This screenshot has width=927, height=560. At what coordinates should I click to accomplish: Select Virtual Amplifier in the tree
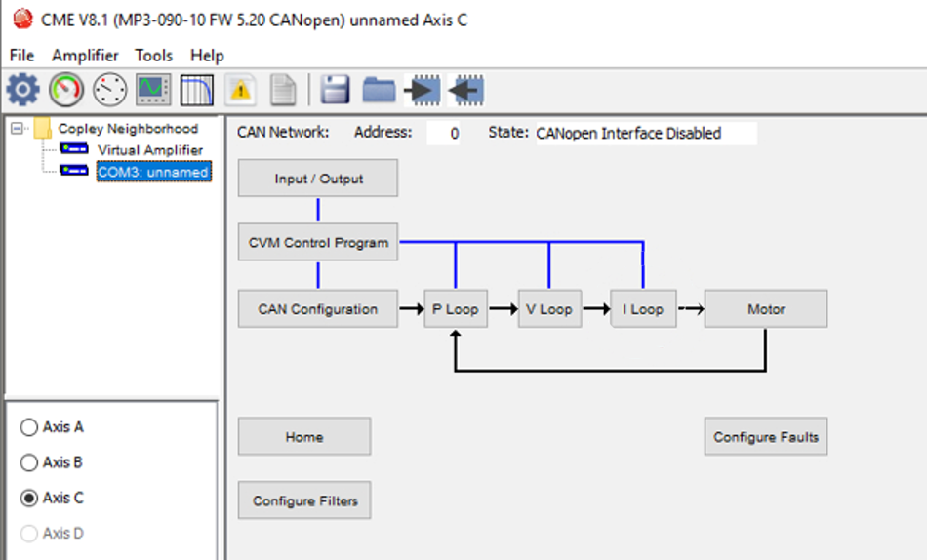(150, 149)
